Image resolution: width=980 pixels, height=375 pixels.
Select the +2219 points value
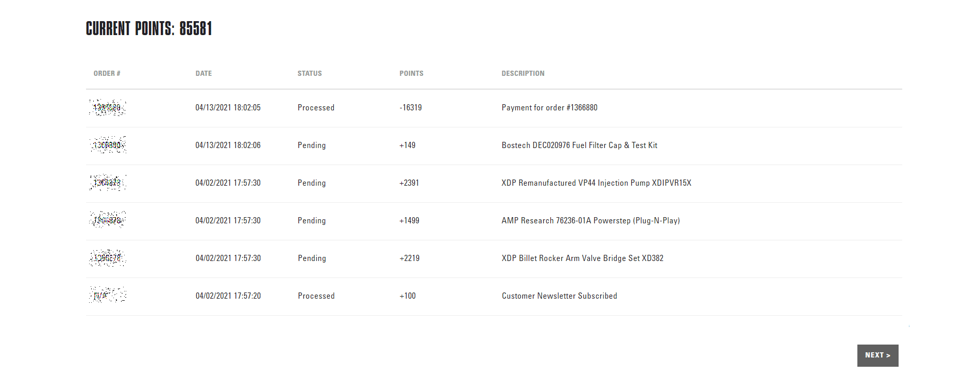click(409, 258)
